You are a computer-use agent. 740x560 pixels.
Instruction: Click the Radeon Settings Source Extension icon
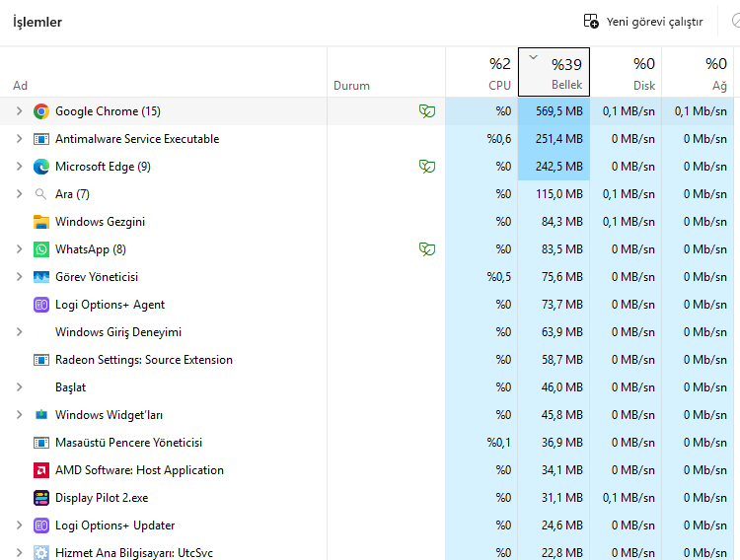pyautogui.click(x=41, y=360)
